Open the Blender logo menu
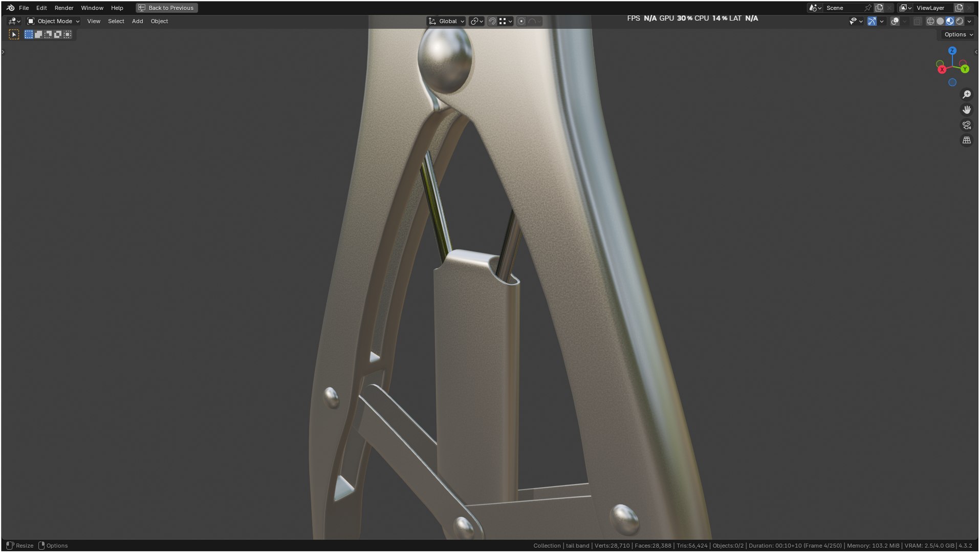The image size is (980, 553). pyautogui.click(x=10, y=8)
